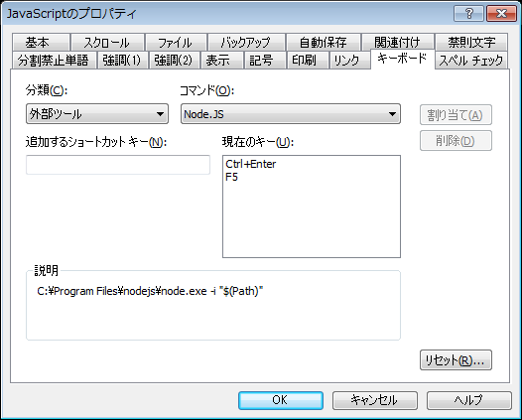Open the 禁則文字 tab
This screenshot has width=522, height=420.
471,43
